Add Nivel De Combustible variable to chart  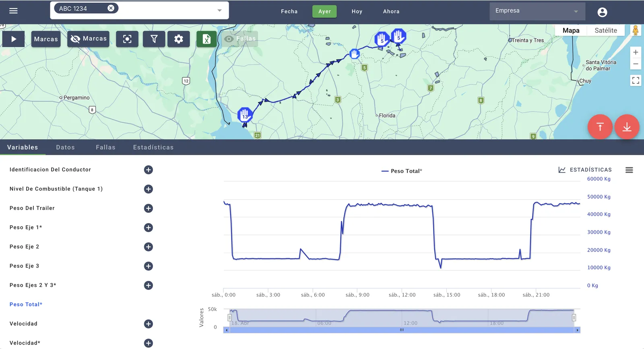coord(149,189)
